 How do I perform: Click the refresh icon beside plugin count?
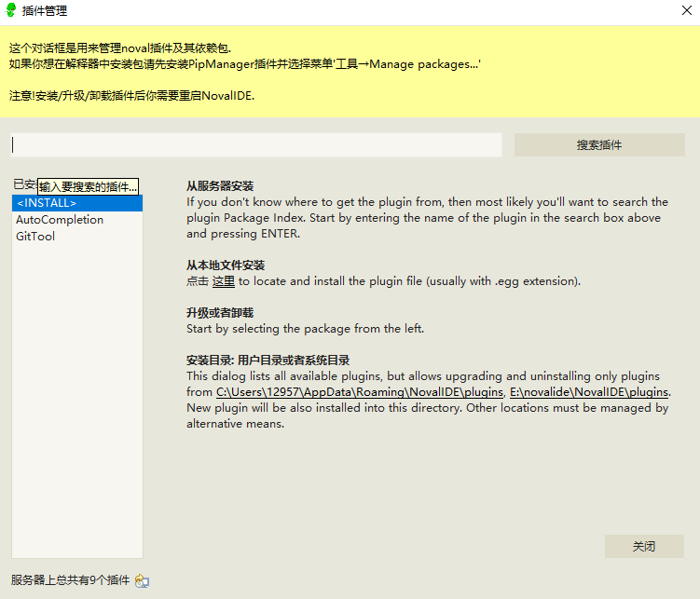[142, 580]
